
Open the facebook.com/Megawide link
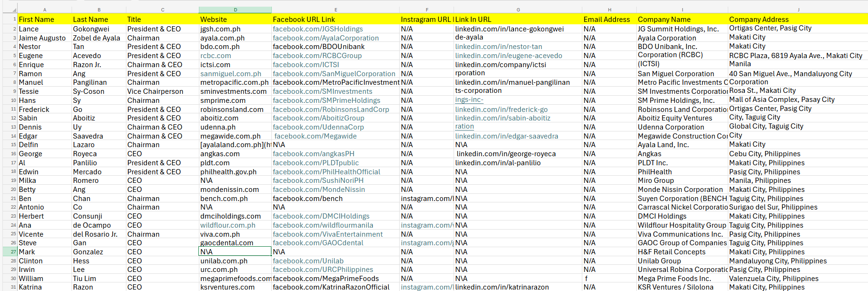[315, 136]
